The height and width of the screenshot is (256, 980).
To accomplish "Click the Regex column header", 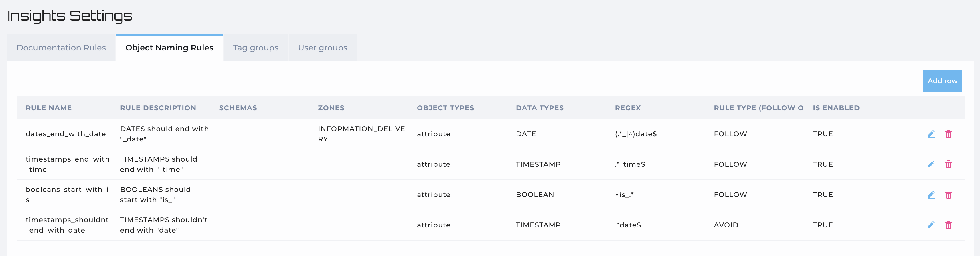I will pyautogui.click(x=628, y=108).
